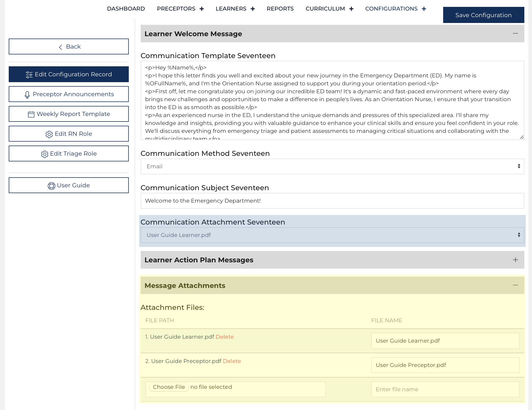Viewport: 532px width, 410px height.
Task: Click the Enter file name field
Action: (445, 389)
